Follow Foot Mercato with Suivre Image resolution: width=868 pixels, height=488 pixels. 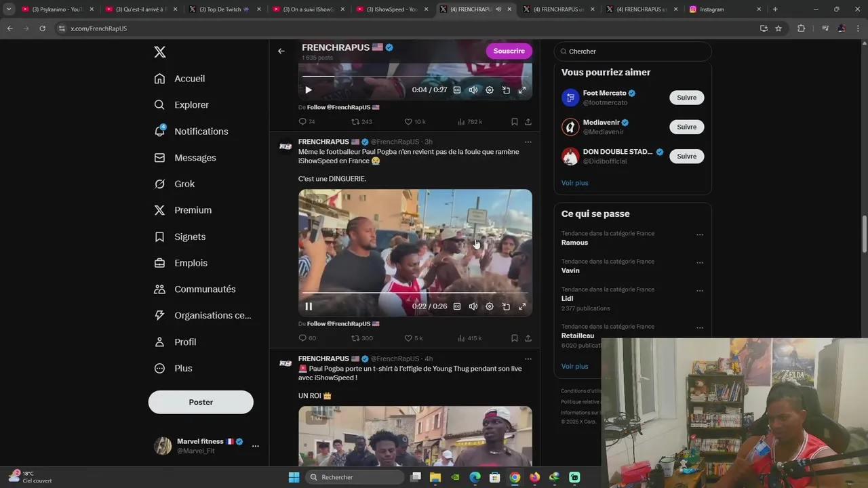point(686,98)
